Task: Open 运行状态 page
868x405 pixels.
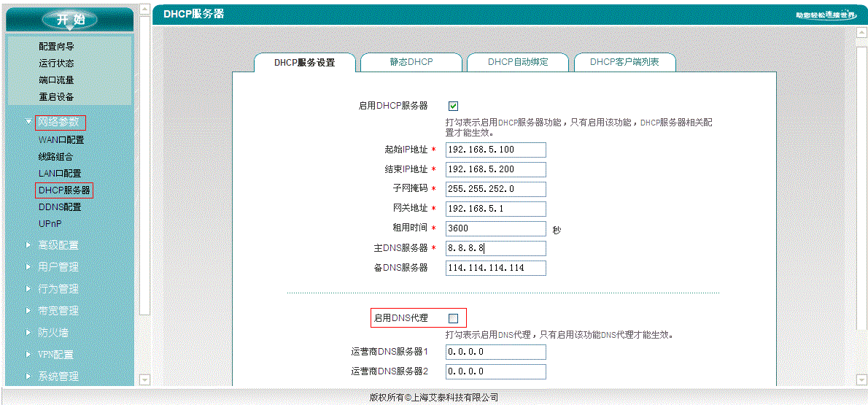Action: 56,63
